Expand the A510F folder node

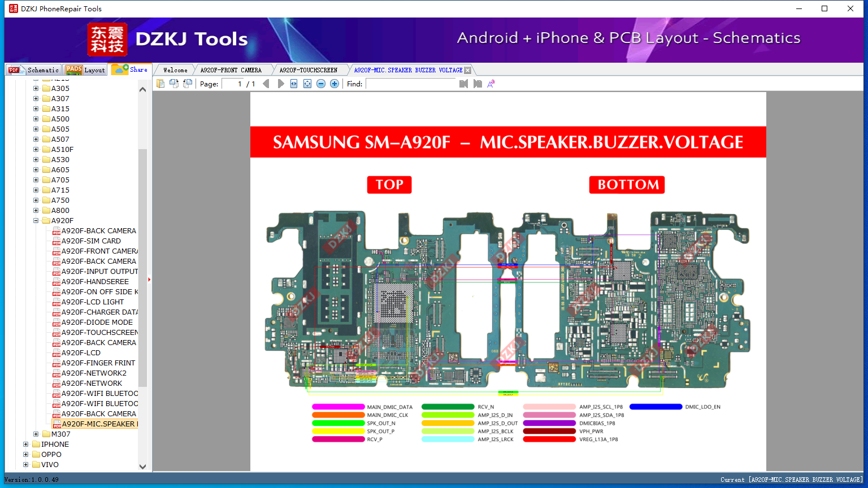click(x=36, y=149)
